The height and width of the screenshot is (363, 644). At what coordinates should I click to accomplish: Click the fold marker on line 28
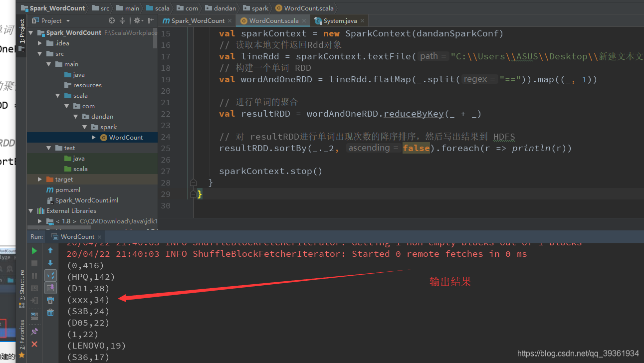pyautogui.click(x=194, y=183)
